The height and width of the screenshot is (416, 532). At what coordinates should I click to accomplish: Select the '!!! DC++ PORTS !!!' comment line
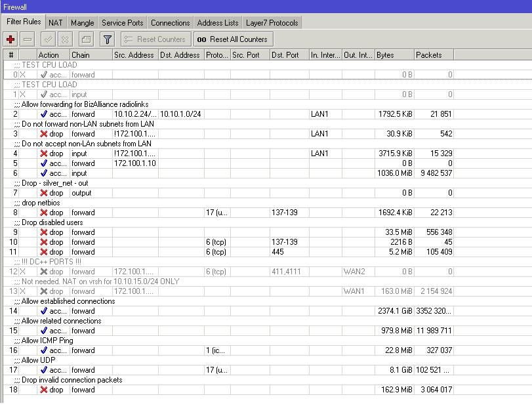pyautogui.click(x=51, y=262)
